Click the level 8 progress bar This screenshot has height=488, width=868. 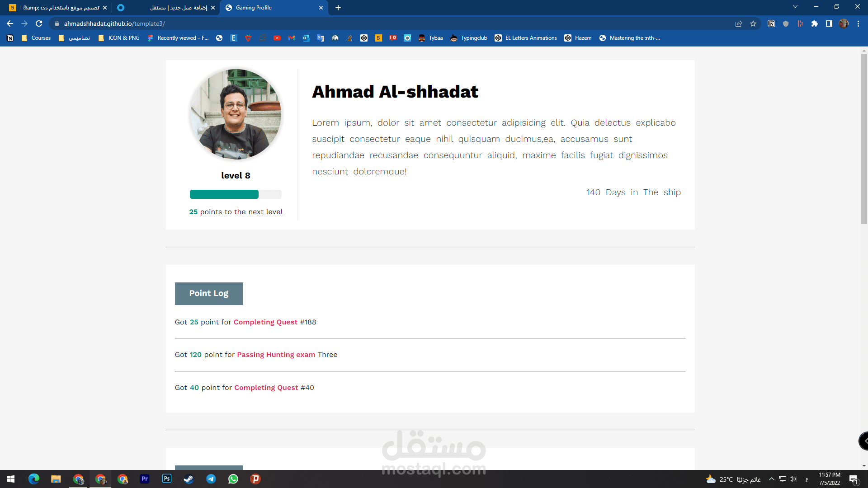coord(236,194)
